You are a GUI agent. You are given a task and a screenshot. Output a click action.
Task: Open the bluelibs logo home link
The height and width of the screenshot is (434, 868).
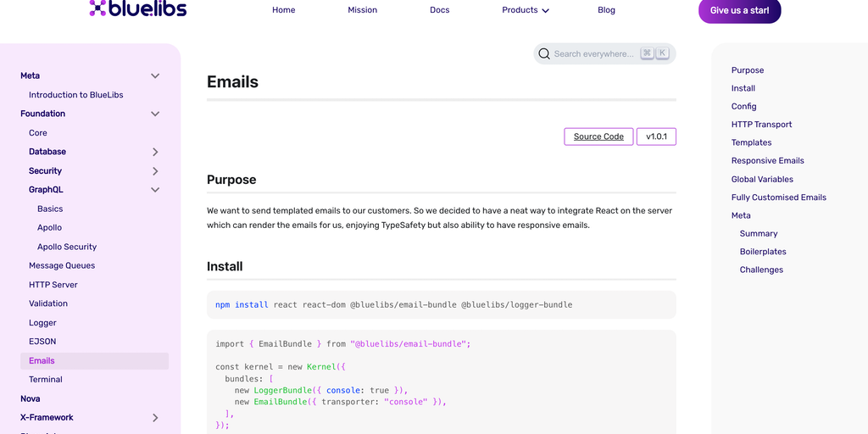tap(138, 8)
